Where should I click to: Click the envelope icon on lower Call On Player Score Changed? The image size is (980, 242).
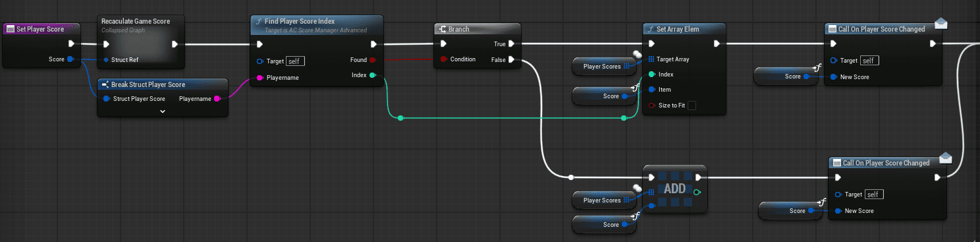click(x=945, y=158)
